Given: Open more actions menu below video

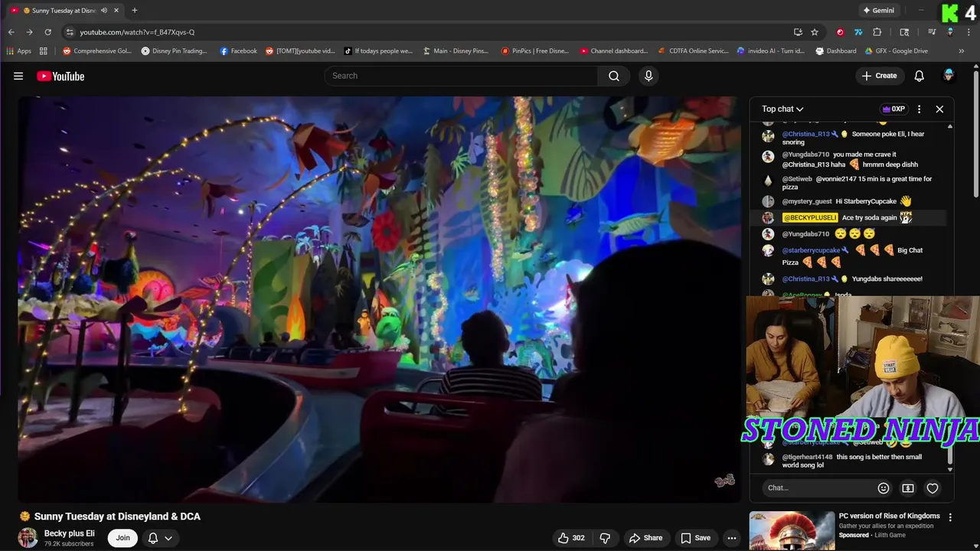Looking at the screenshot, I should [x=732, y=538].
